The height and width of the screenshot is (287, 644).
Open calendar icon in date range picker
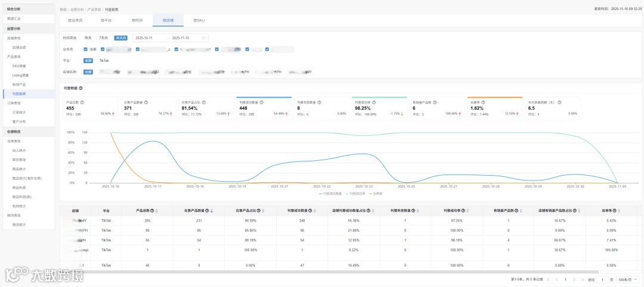point(204,38)
